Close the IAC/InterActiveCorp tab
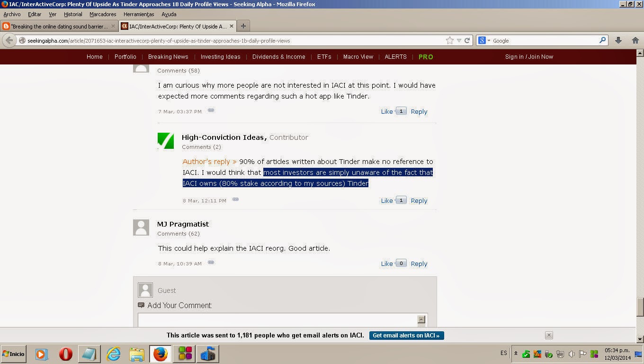This screenshot has height=364, width=644. 232,26
